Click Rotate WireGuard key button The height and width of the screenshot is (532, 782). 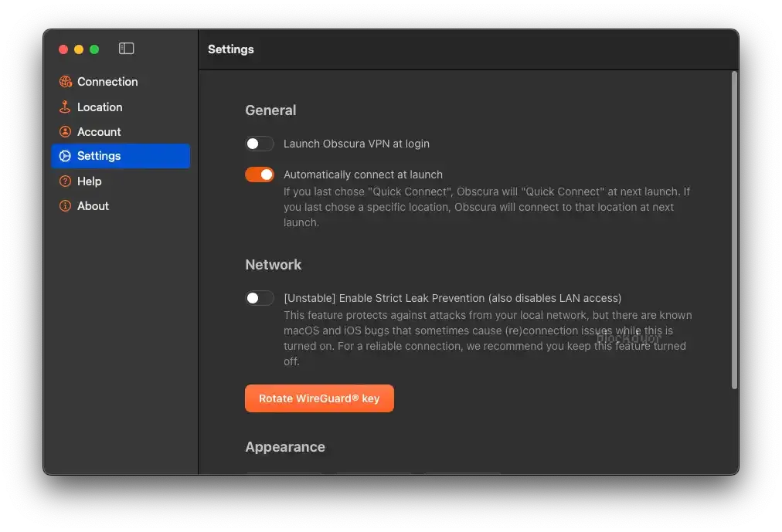click(x=319, y=398)
